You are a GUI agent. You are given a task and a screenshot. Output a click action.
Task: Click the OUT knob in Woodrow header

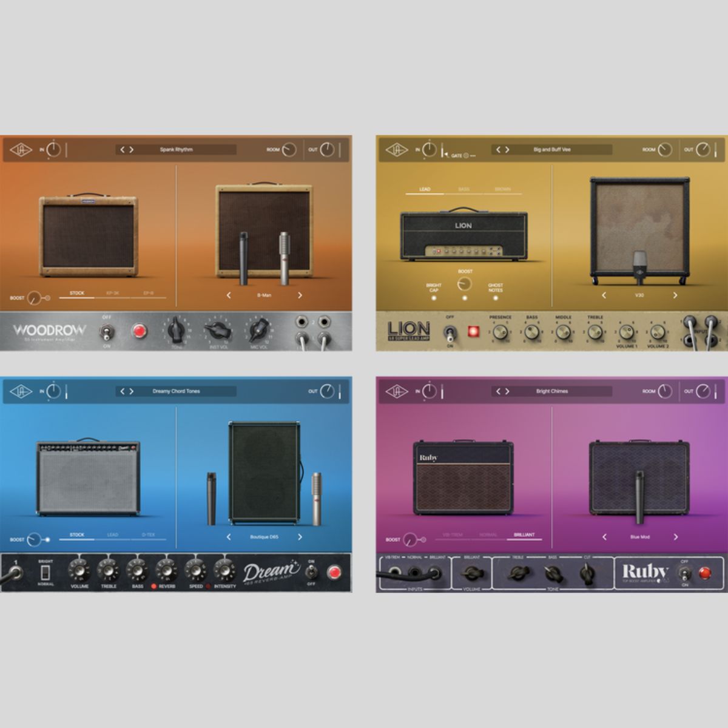click(x=327, y=149)
